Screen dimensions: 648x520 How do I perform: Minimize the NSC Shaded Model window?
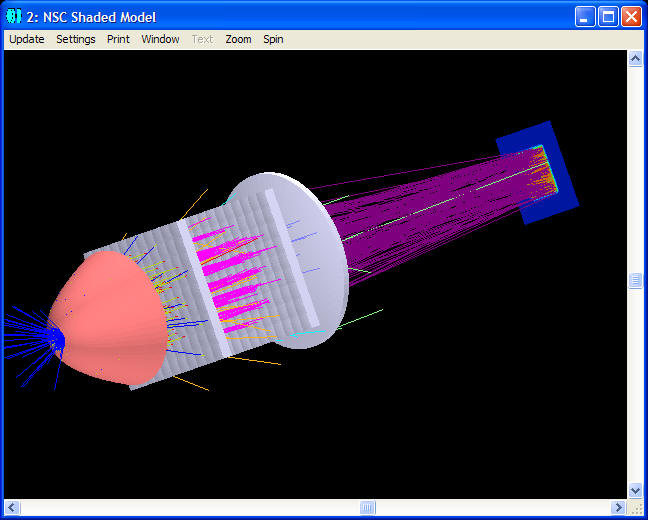coord(585,17)
